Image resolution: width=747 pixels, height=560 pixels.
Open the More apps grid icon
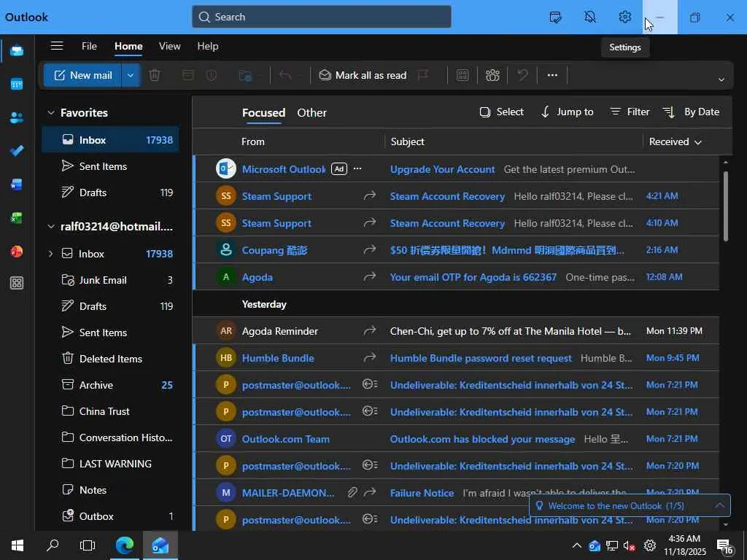click(x=17, y=284)
